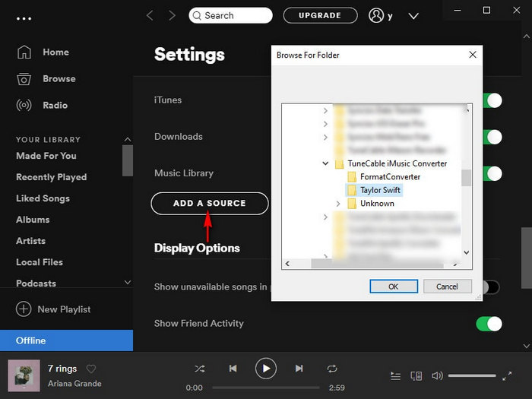Enter full screen with expand icon

507,375
